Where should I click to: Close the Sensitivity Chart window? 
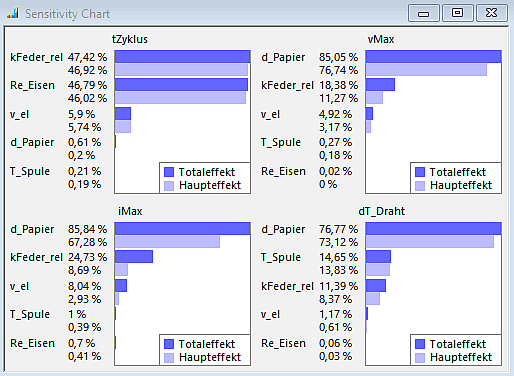coord(492,13)
